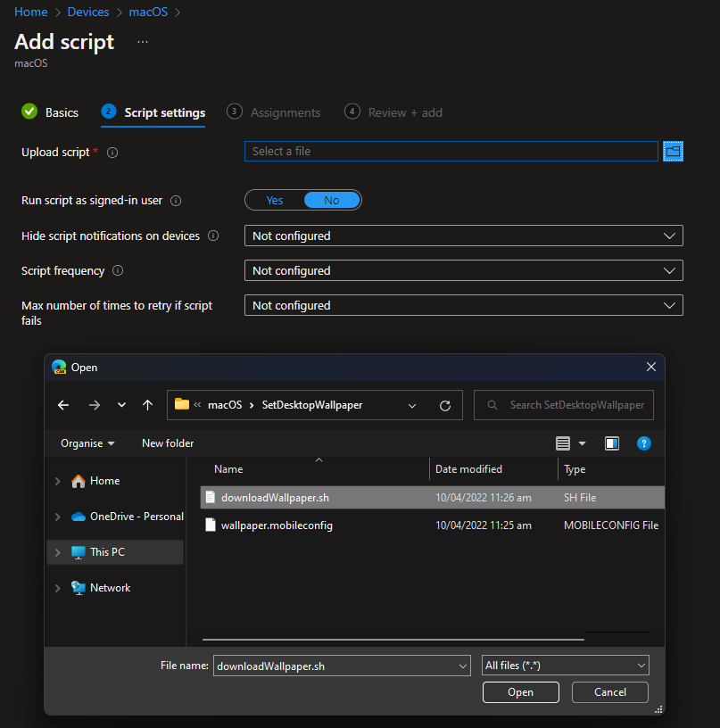This screenshot has height=728, width=720.
Task: Click the change view list icon
Action: pos(563,443)
